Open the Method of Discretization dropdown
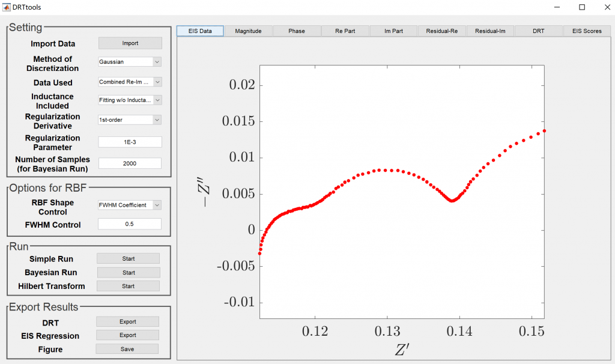 tap(130, 62)
